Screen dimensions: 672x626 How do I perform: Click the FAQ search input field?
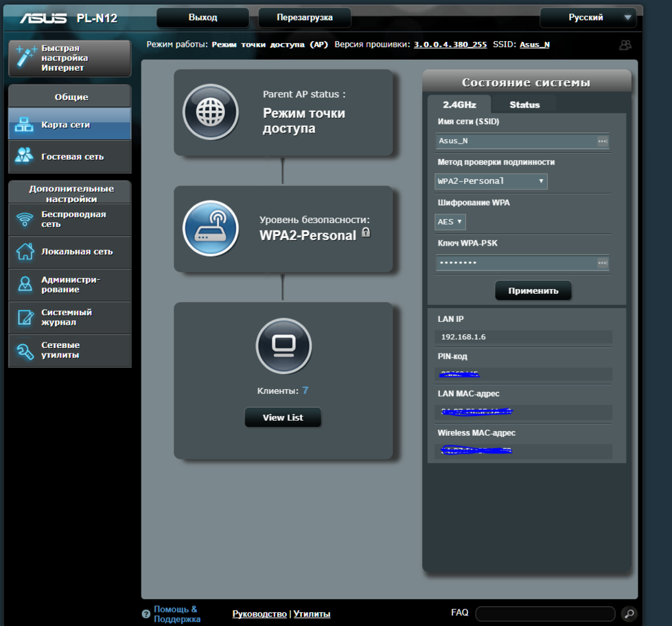coord(545,614)
